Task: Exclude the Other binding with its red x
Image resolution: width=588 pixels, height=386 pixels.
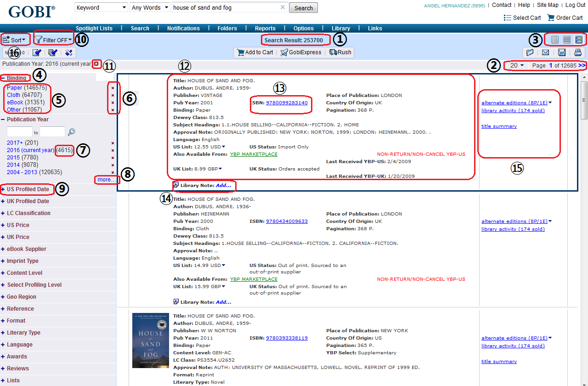Action: pos(113,110)
